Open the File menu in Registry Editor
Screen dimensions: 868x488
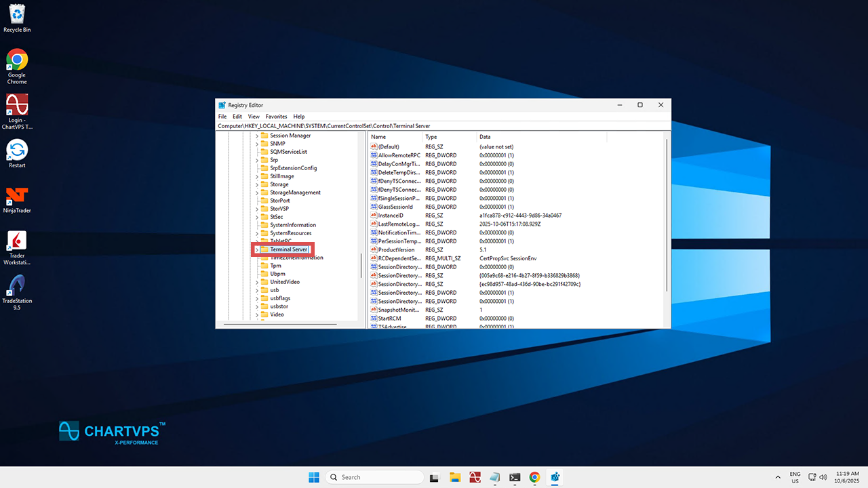click(222, 117)
